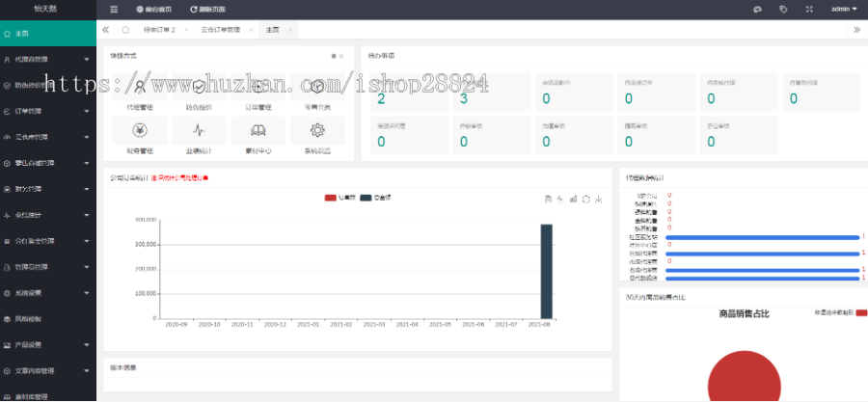
Task: Close the 主页 tab
Action: [289, 30]
